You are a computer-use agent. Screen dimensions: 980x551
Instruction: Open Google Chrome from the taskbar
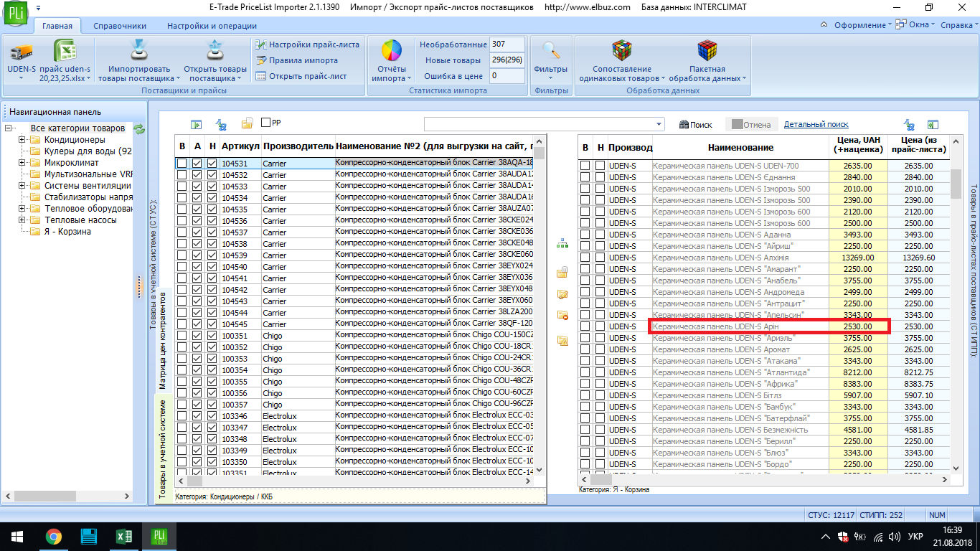click(53, 536)
